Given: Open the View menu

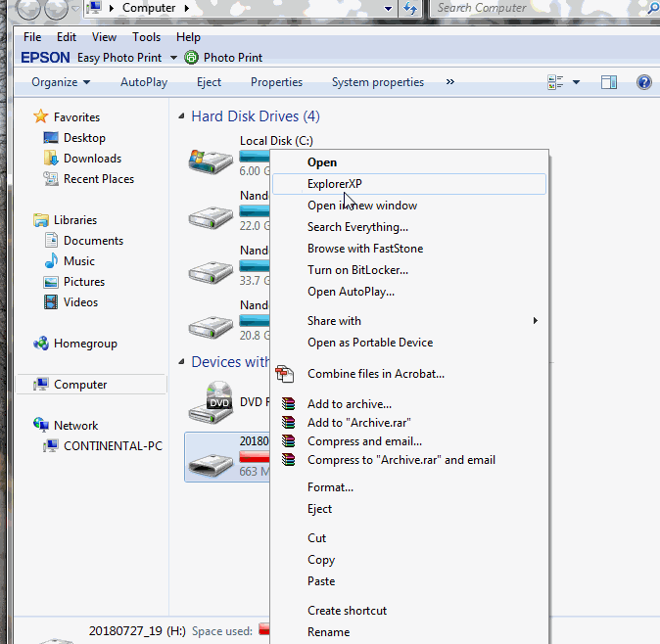Looking at the screenshot, I should pos(104,37).
